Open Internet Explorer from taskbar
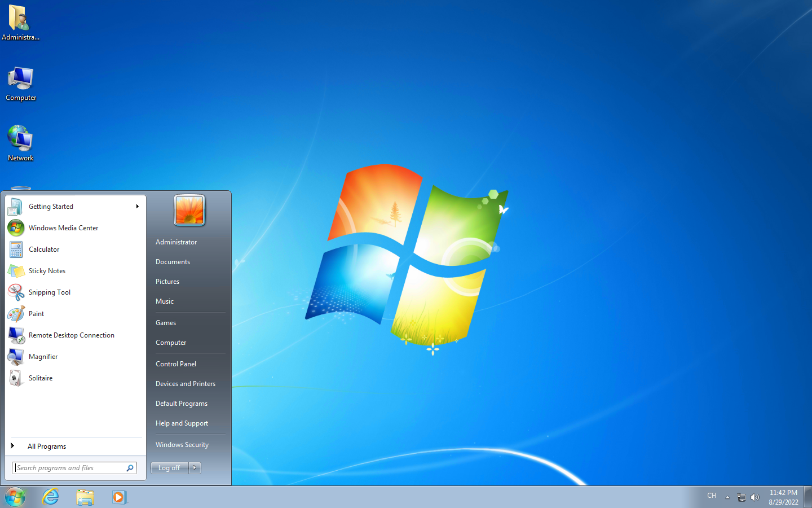 pos(51,497)
